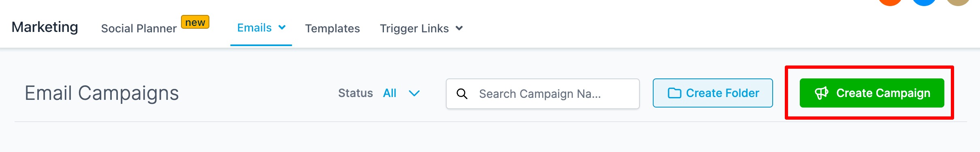The height and width of the screenshot is (152, 980).
Task: Expand the Trigger Links chevron
Action: coord(459,28)
